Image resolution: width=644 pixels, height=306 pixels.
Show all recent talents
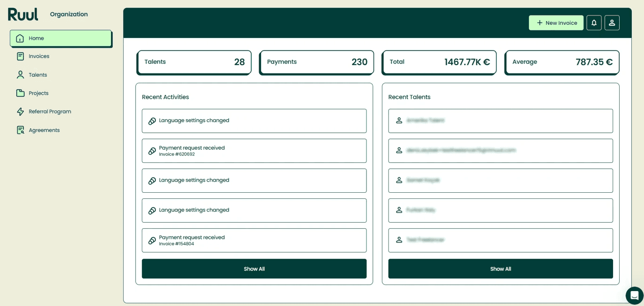click(500, 269)
